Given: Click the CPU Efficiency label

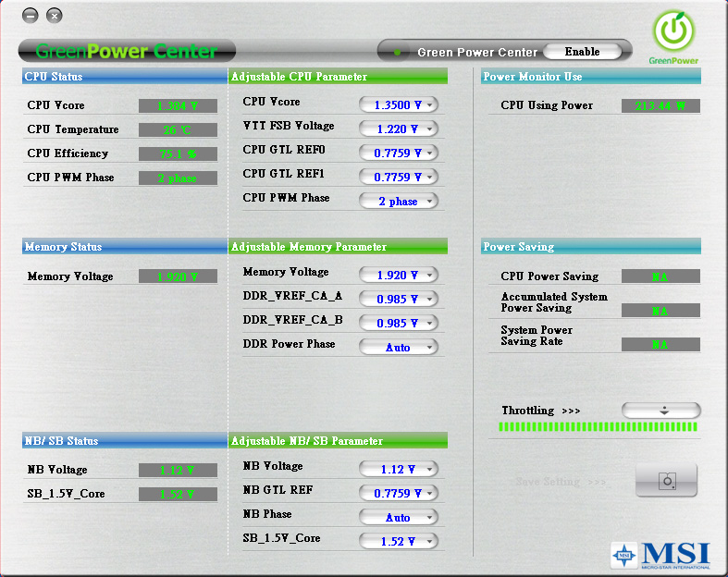Looking at the screenshot, I should pos(68,153).
